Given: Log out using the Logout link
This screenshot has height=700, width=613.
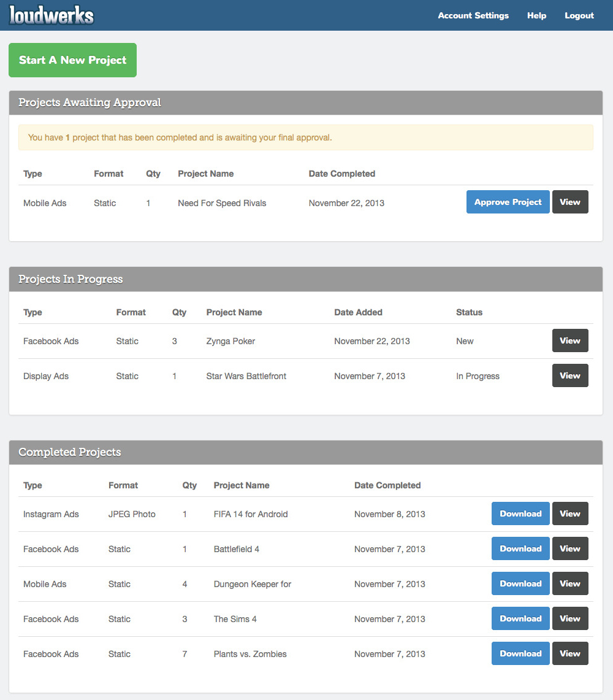Looking at the screenshot, I should click(579, 15).
